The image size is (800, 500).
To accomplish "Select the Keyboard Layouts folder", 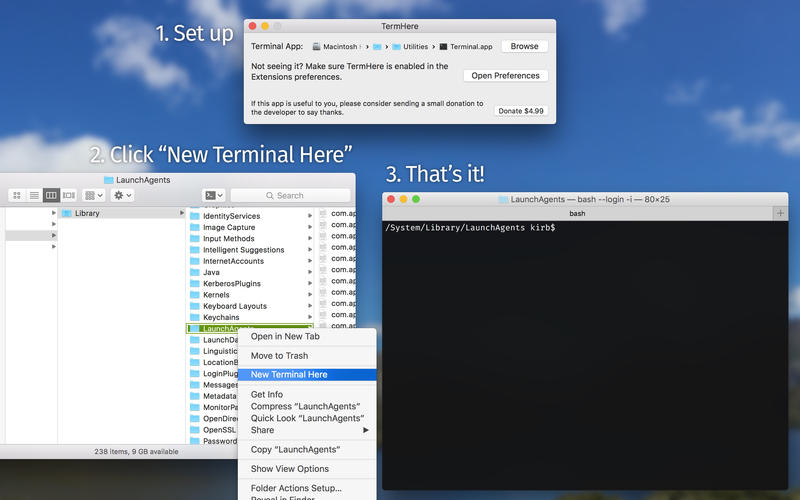I will (x=251, y=306).
